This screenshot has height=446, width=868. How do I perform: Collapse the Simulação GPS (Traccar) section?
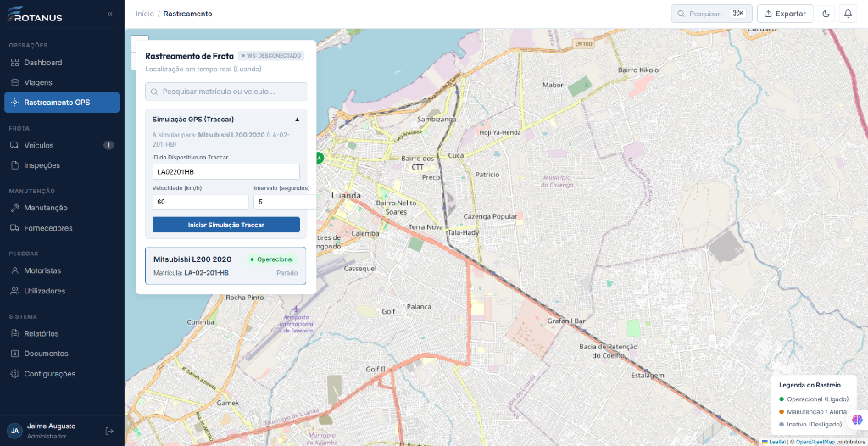coord(297,119)
